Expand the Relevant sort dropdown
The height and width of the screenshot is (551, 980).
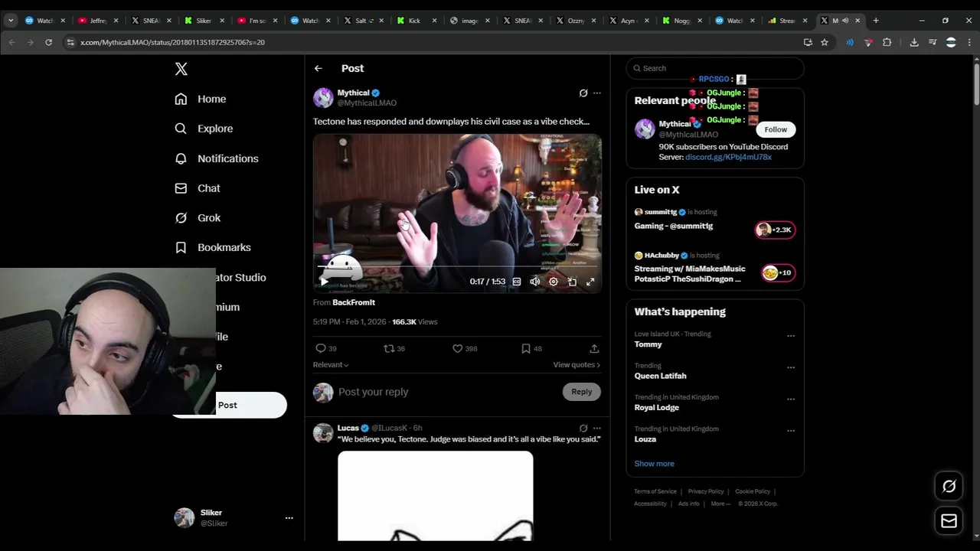331,365
